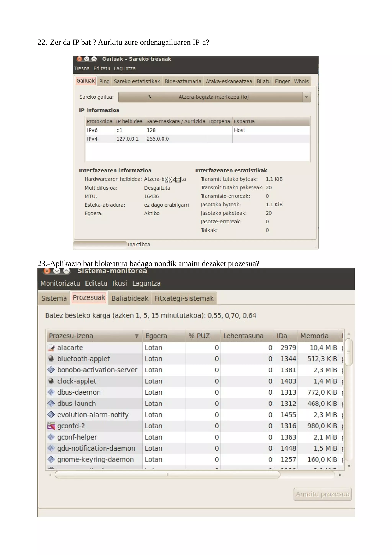Click the alacarte process icon
Screen dimensions: 392x555
(x=51, y=348)
